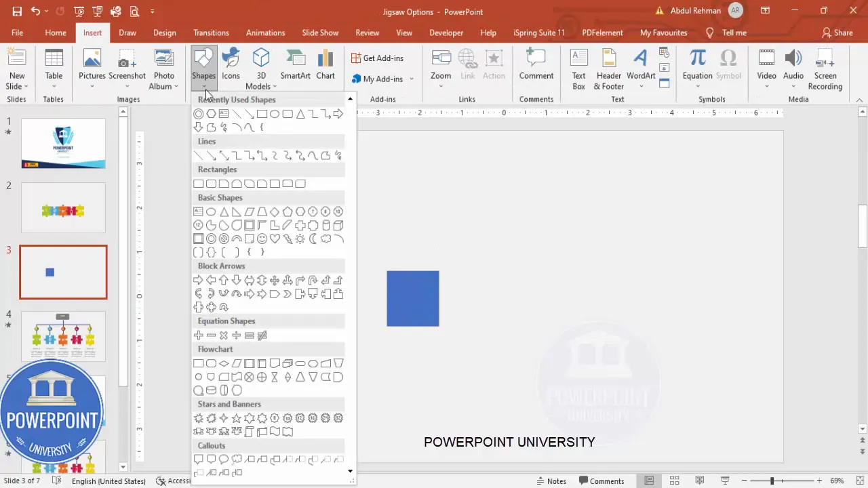Screen dimensions: 868x488
Task: Select the cube shape
Action: coord(338,226)
